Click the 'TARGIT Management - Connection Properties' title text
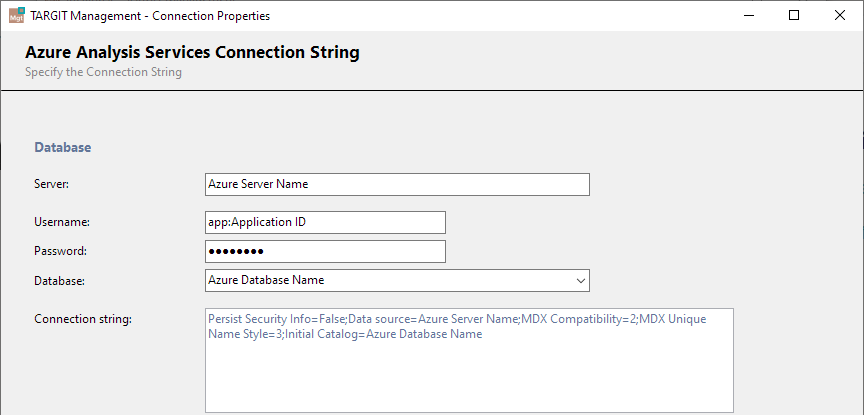Image resolution: width=864 pixels, height=415 pixels. (x=150, y=16)
